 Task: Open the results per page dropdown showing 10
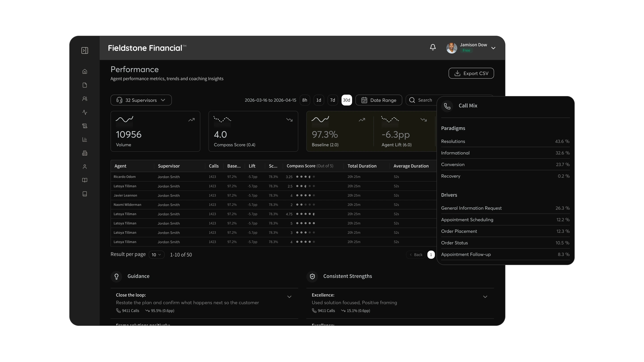click(x=157, y=255)
